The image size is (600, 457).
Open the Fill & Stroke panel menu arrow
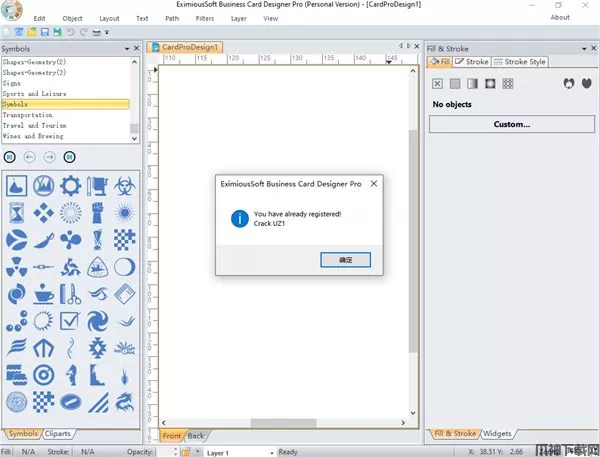tap(582, 47)
